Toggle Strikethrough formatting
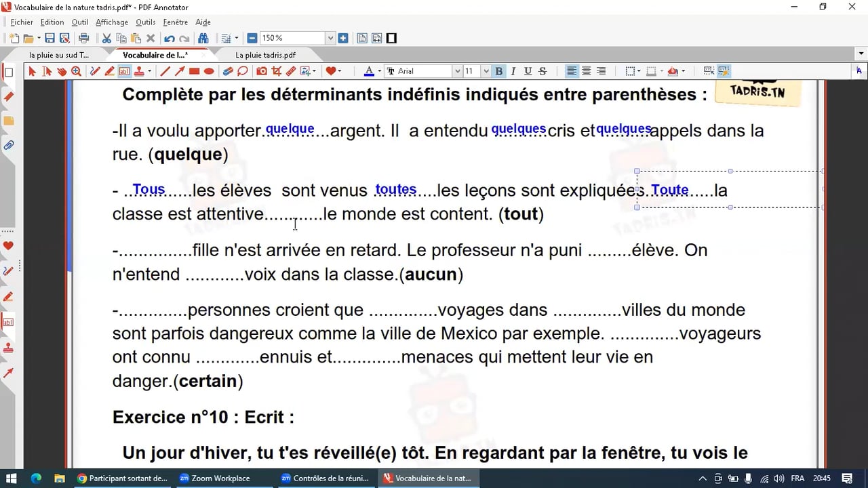 [542, 71]
